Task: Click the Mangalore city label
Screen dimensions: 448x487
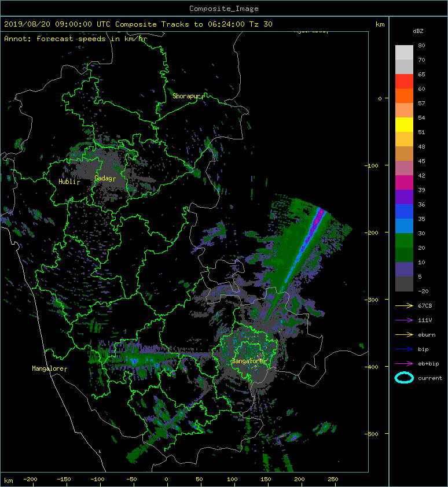Action: point(49,368)
